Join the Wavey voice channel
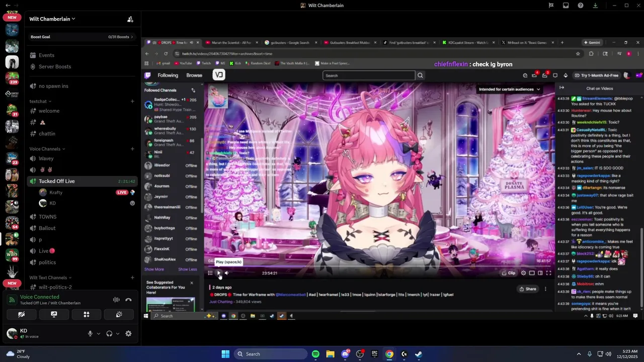The height and width of the screenshot is (362, 644). click(82, 158)
